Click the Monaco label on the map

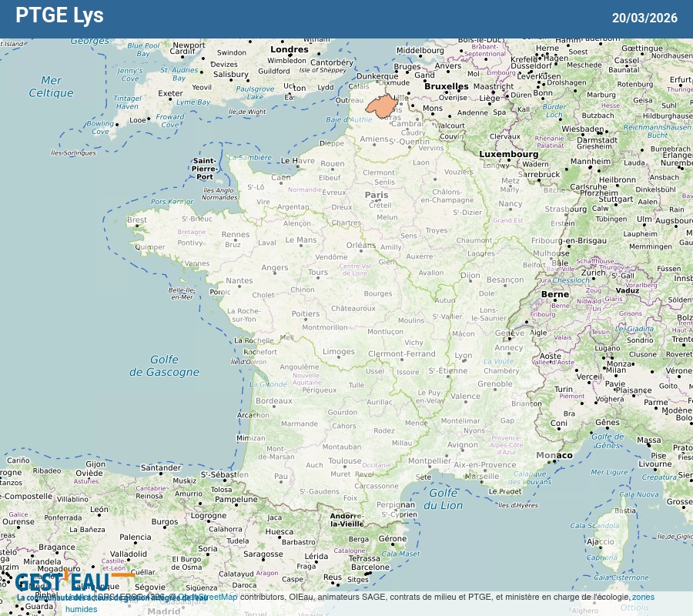[x=554, y=455]
